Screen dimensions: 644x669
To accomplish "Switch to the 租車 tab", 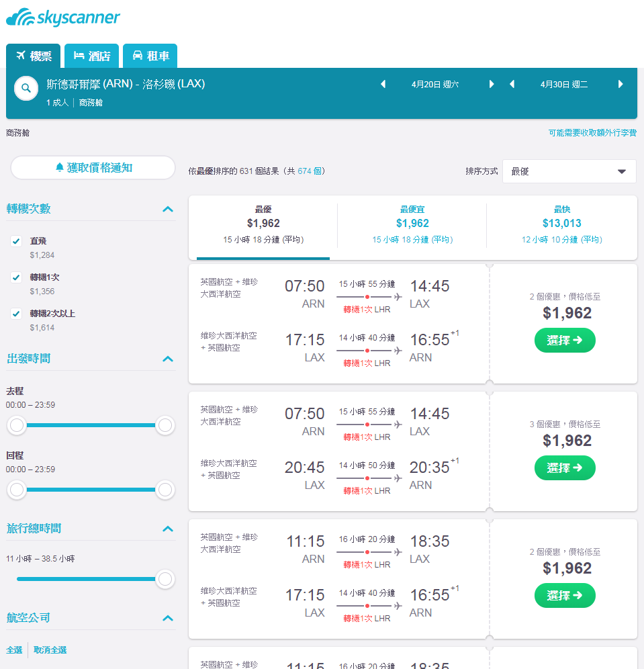I will click(150, 56).
